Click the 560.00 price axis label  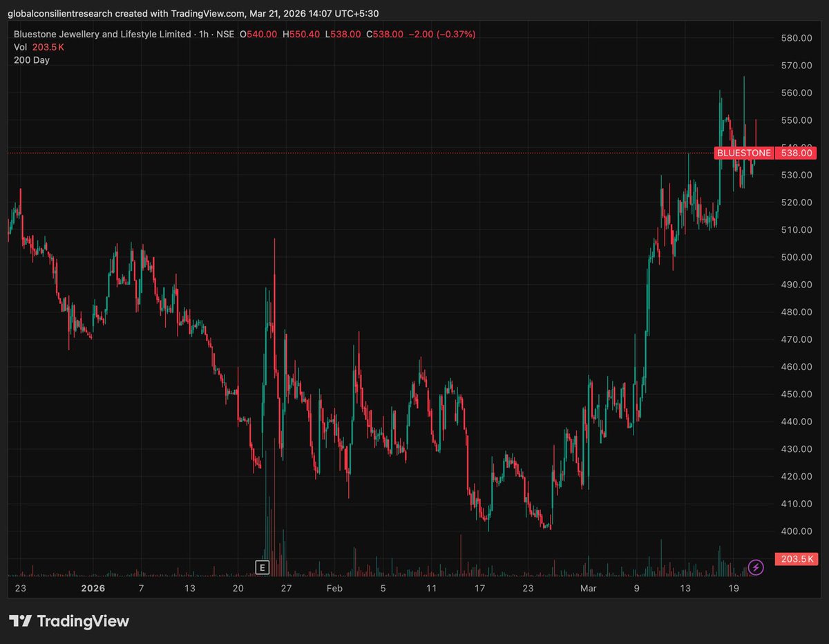(796, 93)
